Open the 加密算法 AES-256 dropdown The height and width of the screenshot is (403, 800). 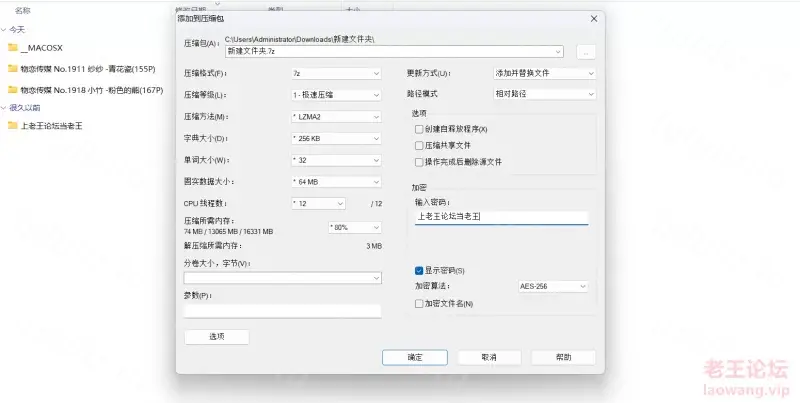[553, 286]
